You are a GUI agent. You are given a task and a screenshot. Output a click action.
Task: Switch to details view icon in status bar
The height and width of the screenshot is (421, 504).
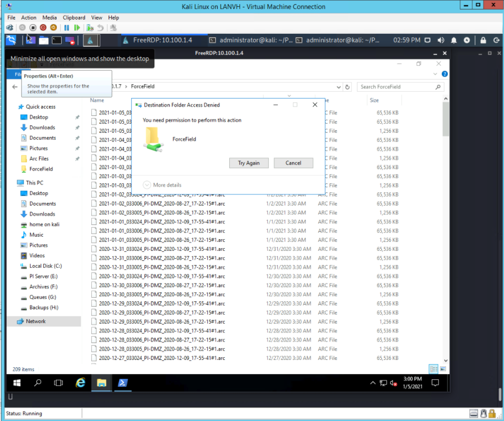pyautogui.click(x=433, y=369)
